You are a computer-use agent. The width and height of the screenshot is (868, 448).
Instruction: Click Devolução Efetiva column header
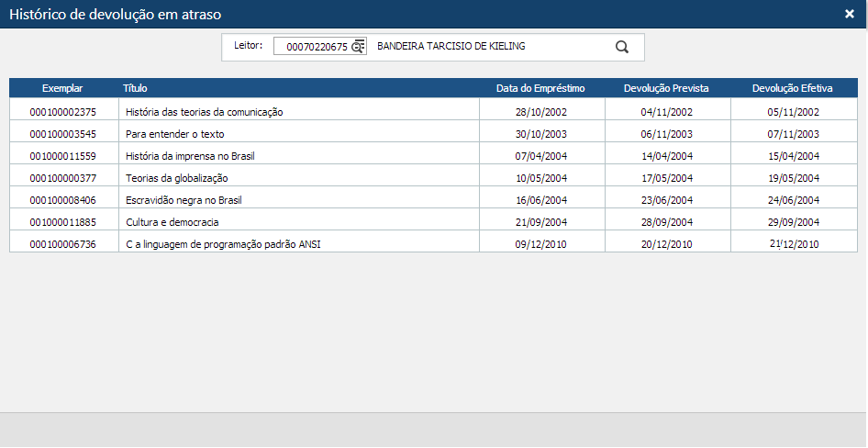[793, 88]
